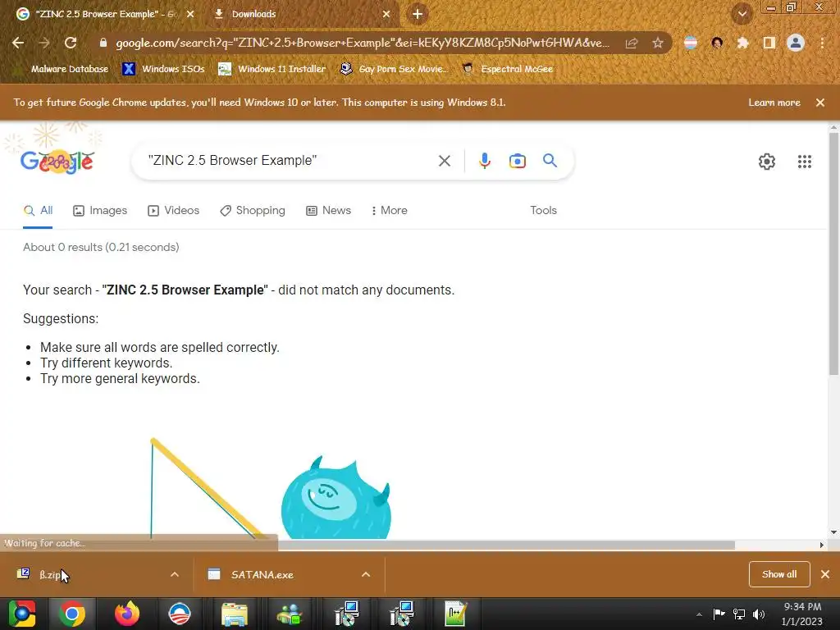Open site info via the padlock icon
The width and height of the screenshot is (840, 630).
click(103, 43)
